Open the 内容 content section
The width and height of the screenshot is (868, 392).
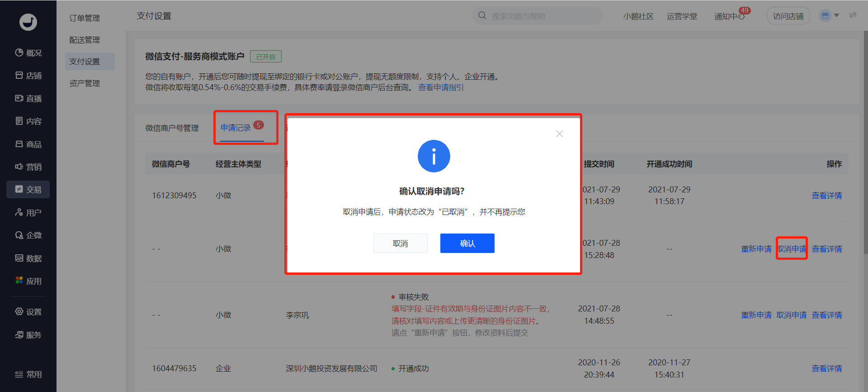point(28,121)
